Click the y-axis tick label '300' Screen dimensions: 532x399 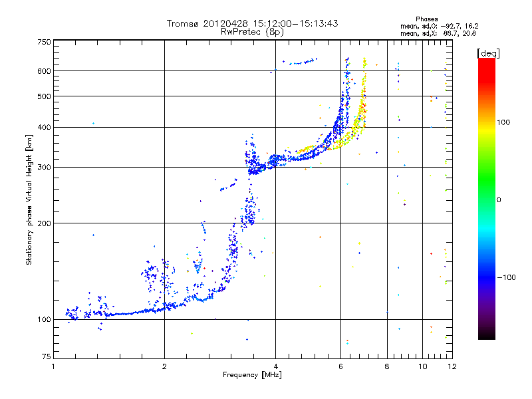44,168
